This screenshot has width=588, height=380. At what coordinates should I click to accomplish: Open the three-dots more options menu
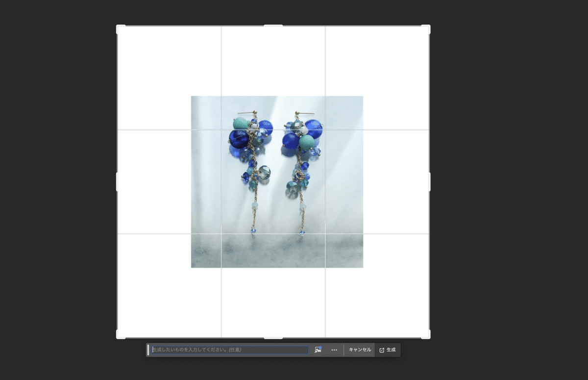(334, 350)
